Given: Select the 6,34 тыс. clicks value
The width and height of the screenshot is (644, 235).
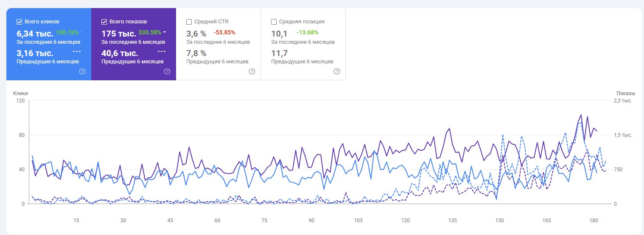Looking at the screenshot, I should tap(35, 34).
